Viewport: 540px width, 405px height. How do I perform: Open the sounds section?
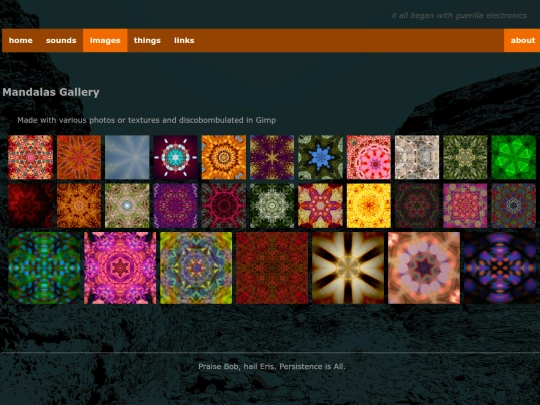tap(61, 40)
